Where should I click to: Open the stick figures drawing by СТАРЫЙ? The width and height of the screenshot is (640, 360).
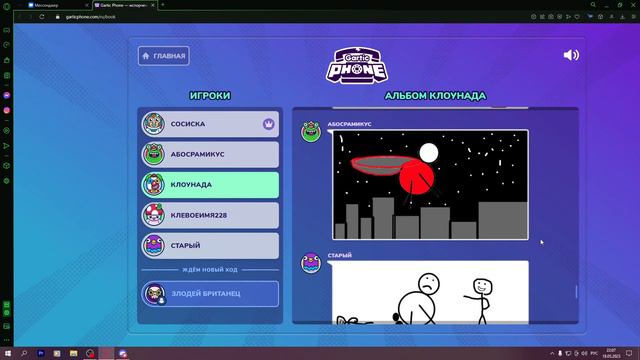(x=430, y=292)
